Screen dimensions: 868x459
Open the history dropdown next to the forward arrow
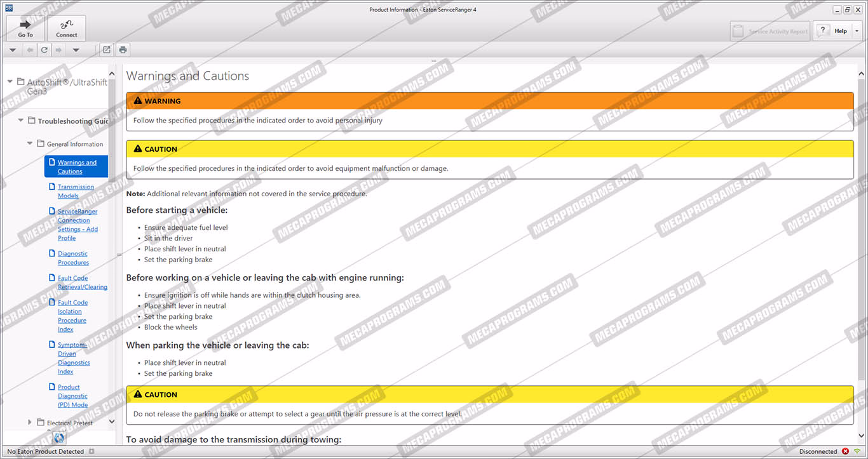coord(76,50)
